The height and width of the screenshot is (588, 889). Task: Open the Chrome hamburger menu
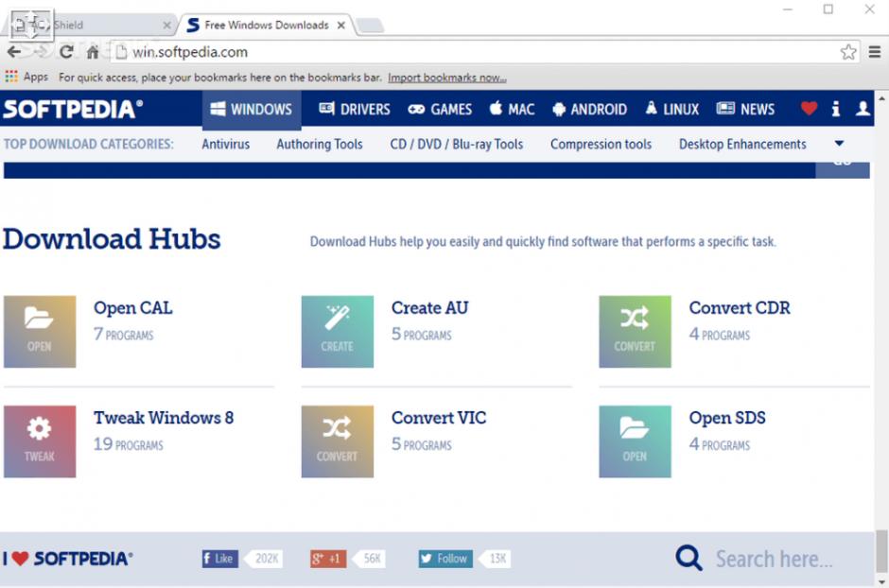pos(874,52)
